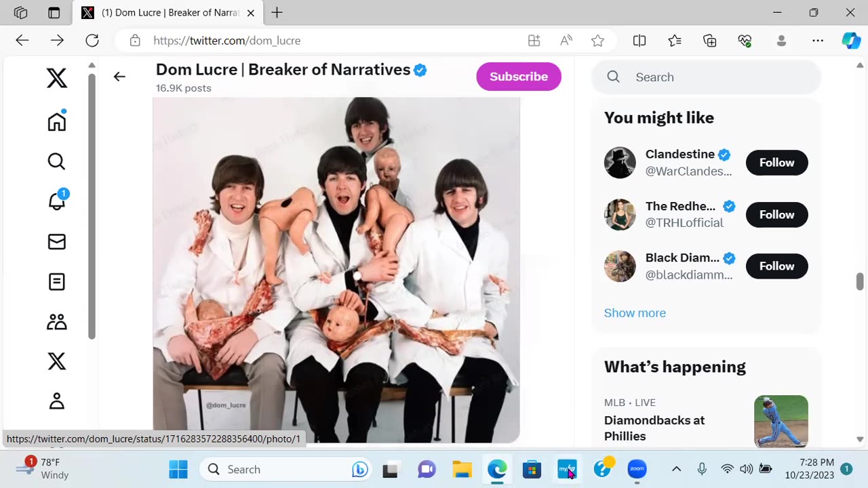Image resolution: width=868 pixels, height=488 pixels.
Task: Open Collections icon
Action: click(x=710, y=41)
